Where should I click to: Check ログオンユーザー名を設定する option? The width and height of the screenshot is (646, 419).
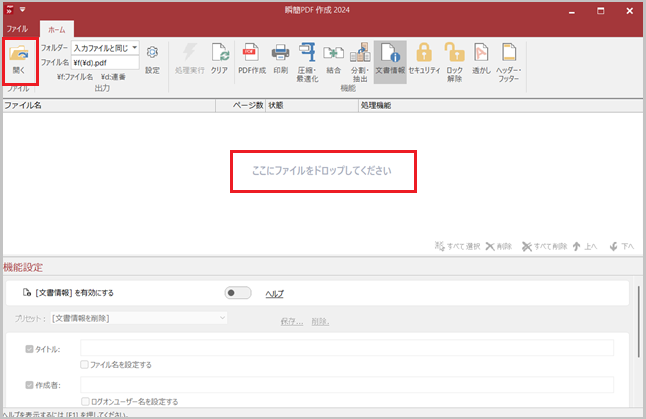[x=85, y=401]
